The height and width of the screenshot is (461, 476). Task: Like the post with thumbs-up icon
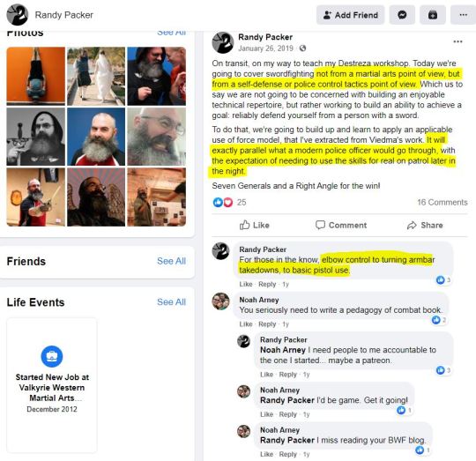(x=255, y=225)
